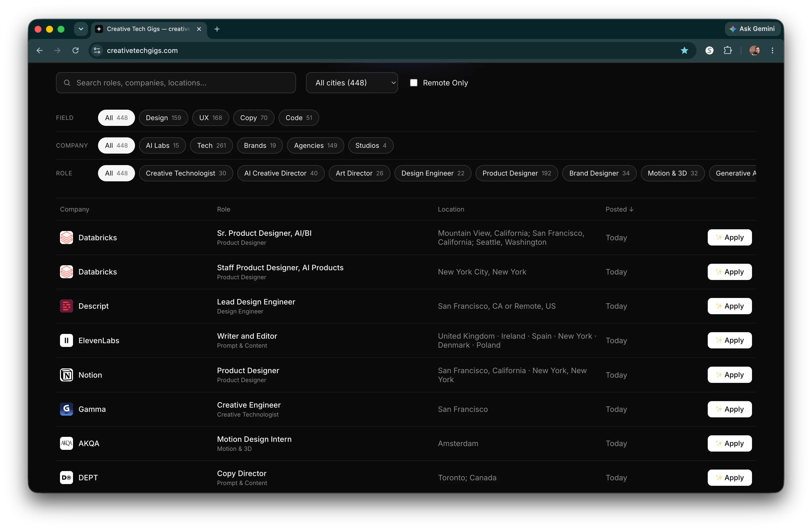Apply to AKQA Motion Design Intern
The image size is (812, 530).
(730, 443)
